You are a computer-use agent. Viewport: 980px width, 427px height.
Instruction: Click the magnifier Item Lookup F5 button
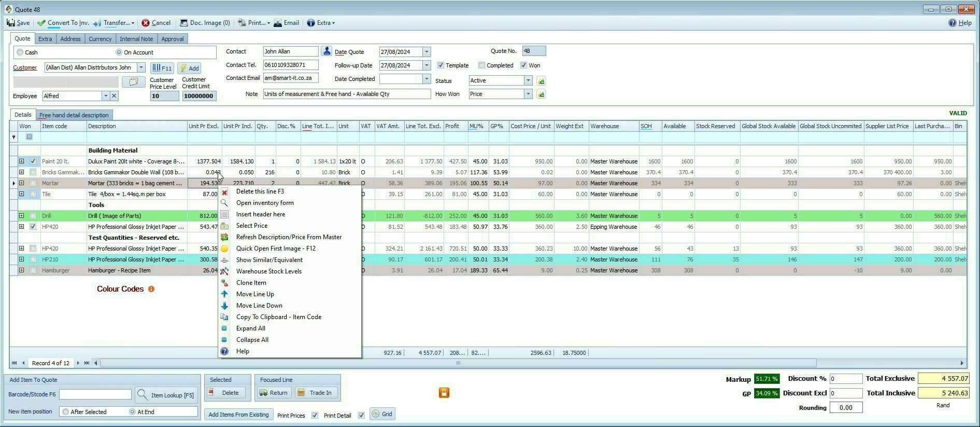165,395
